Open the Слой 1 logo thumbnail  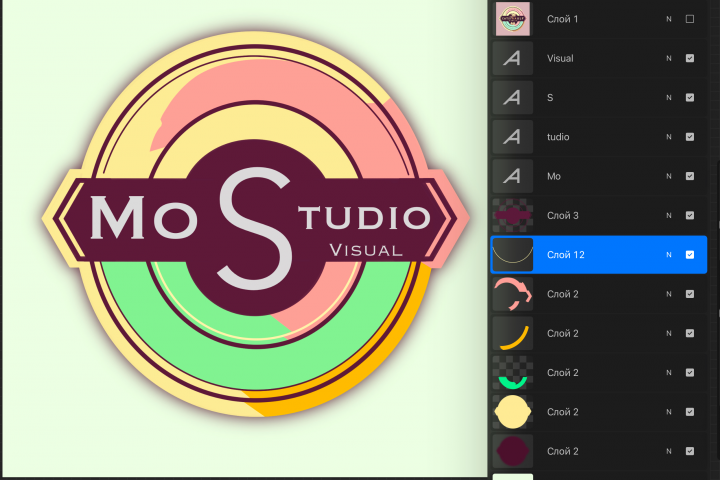click(x=512, y=19)
